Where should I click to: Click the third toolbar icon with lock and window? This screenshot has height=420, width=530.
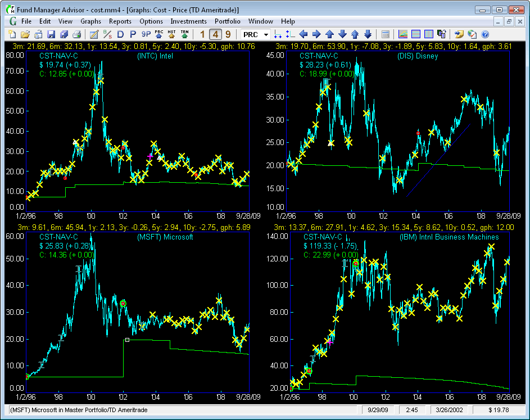pos(38,34)
